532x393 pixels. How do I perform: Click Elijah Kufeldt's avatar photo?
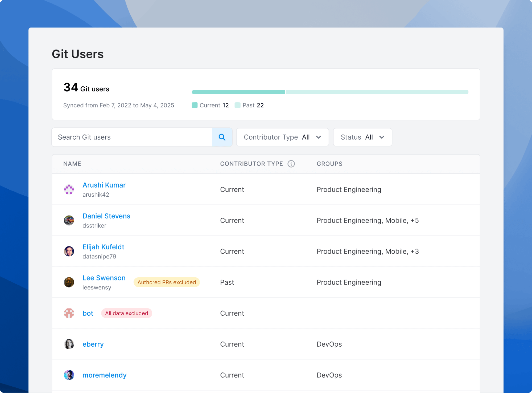[x=69, y=251]
